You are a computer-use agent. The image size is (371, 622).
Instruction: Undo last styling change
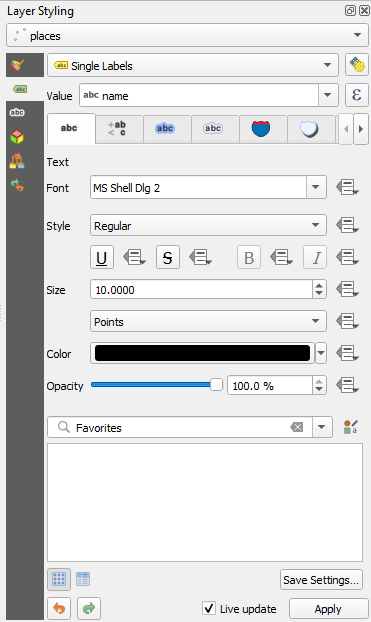pos(59,608)
